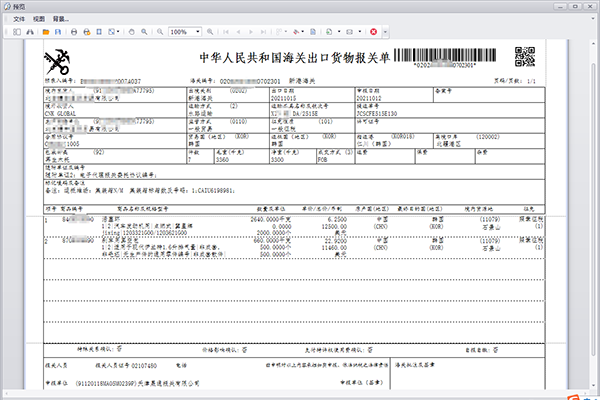This screenshot has height=400, width=600.
Task: Click the red Close Preview icon
Action: click(x=373, y=32)
